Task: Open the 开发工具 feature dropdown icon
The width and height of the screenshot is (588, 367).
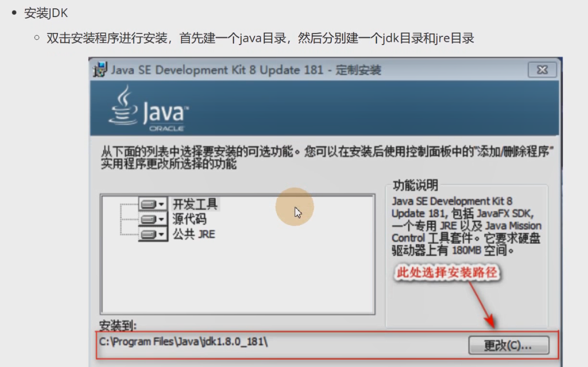Action: click(x=153, y=204)
